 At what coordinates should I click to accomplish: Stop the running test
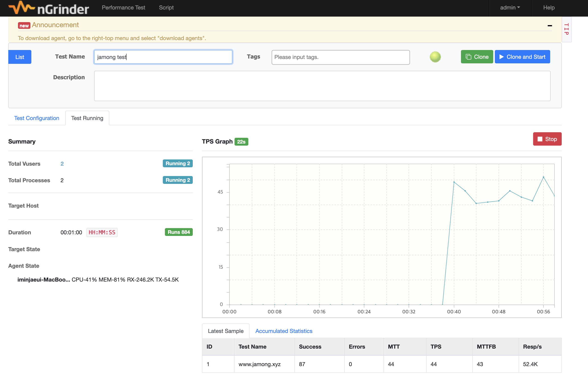tap(547, 139)
